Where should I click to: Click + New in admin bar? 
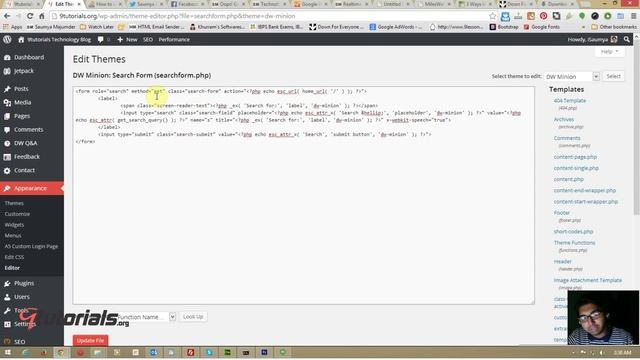coord(127,40)
